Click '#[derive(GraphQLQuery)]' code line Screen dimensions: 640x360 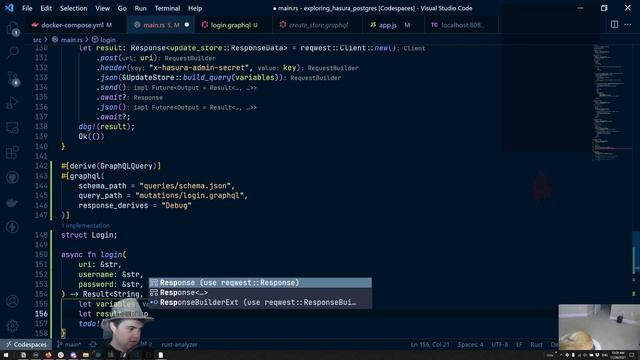(x=111, y=166)
